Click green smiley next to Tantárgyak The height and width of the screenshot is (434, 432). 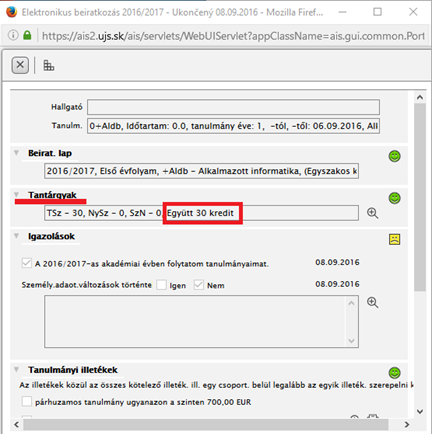point(395,198)
